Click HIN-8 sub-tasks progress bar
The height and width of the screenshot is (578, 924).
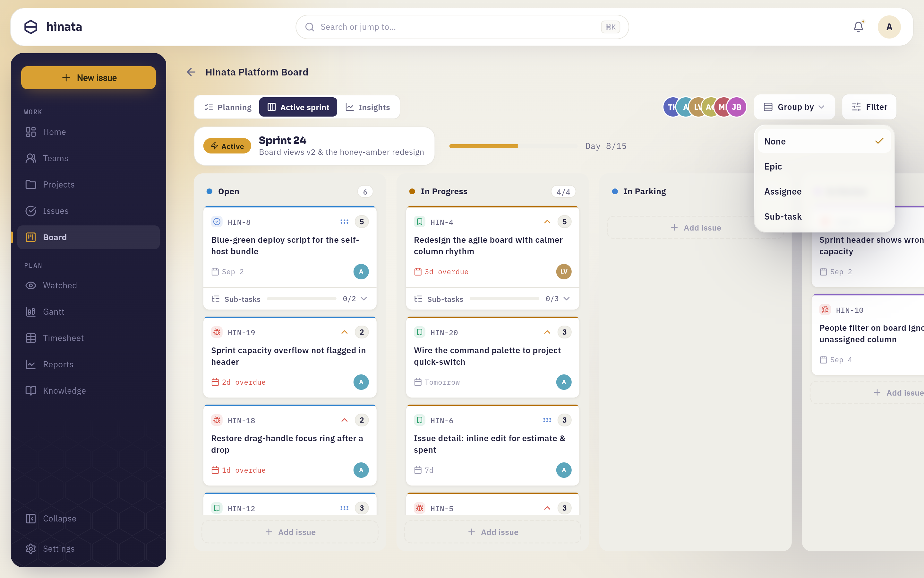pos(302,299)
